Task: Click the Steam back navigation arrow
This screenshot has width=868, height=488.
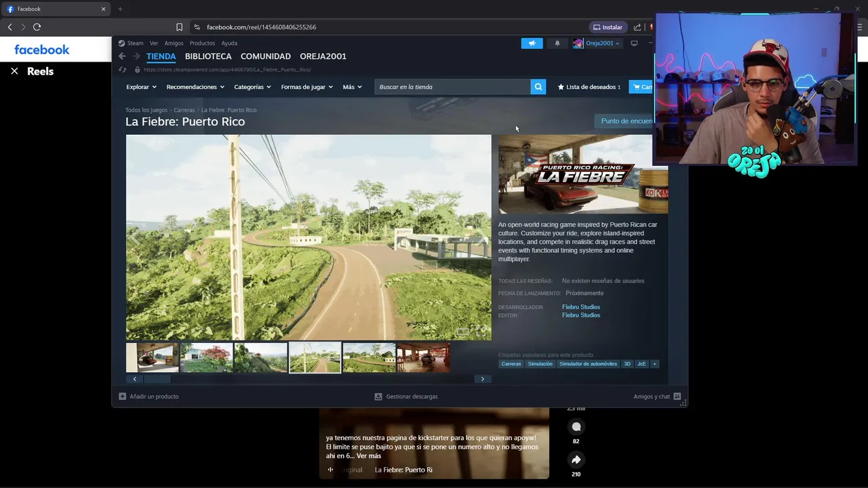Action: 122,56
